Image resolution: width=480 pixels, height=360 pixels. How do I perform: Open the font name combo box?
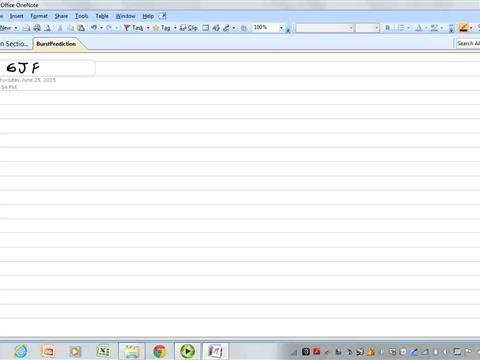coord(325,28)
